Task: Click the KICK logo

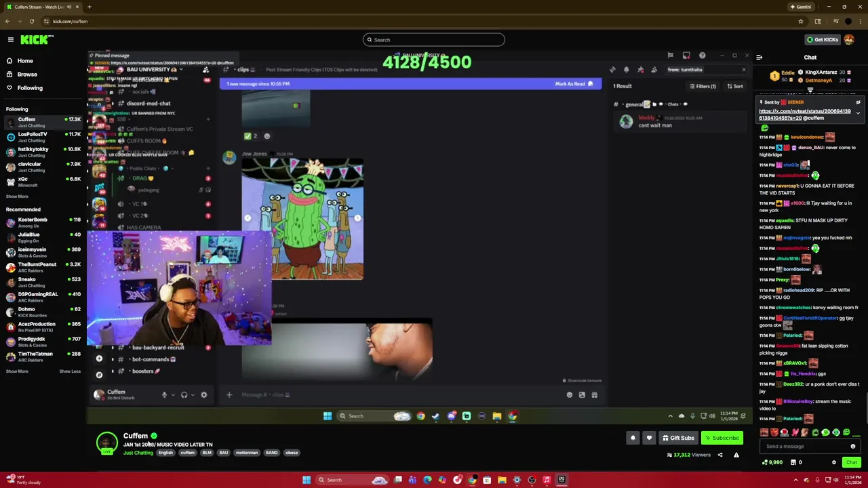Action: click(34, 40)
